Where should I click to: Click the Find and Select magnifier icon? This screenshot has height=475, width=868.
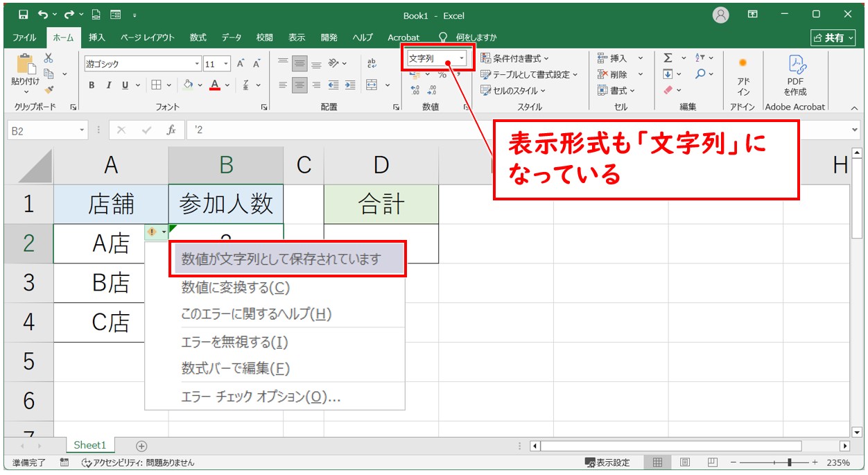point(701,74)
